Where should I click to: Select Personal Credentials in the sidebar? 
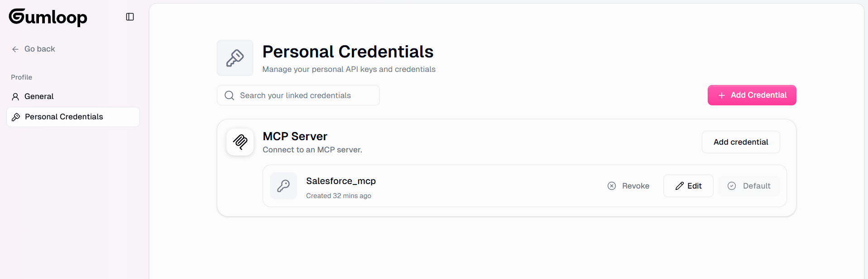point(64,117)
